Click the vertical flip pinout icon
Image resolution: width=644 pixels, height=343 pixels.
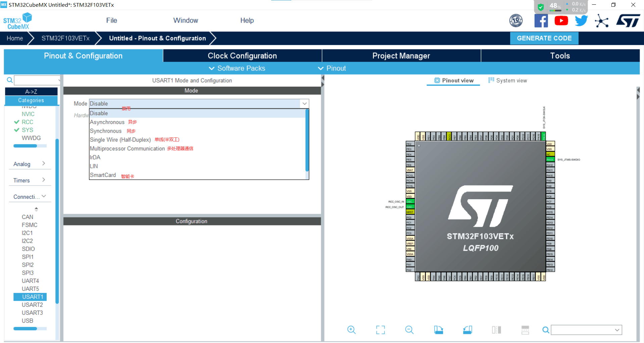click(525, 330)
